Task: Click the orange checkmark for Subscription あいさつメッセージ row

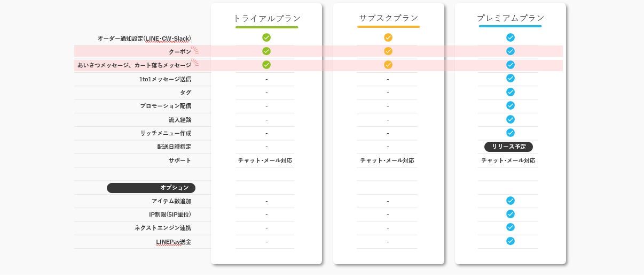Action: [388, 65]
